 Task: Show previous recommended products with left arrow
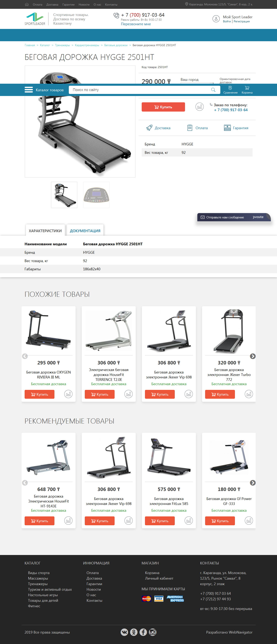pos(25,483)
